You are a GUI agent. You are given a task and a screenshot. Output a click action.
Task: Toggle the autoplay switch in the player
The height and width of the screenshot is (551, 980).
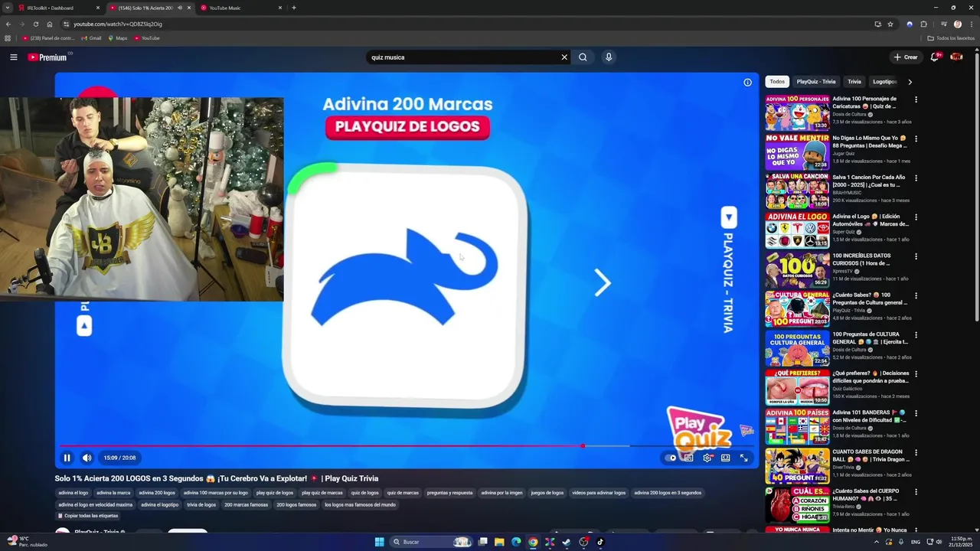pos(671,458)
